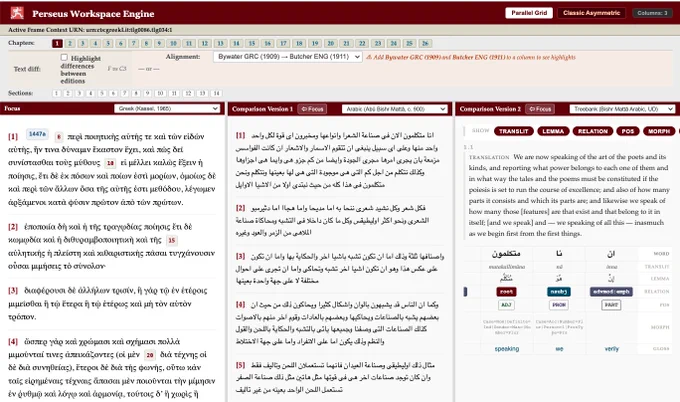Image resolution: width=680 pixels, height=402 pixels.
Task: Jump to section 10
Action: (160, 93)
